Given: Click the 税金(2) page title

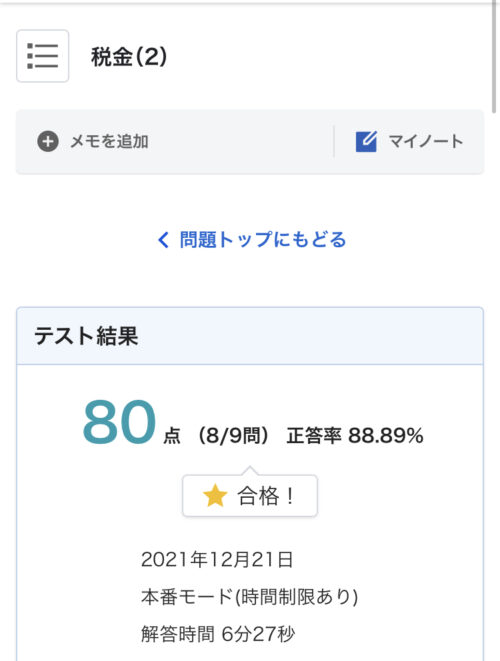Looking at the screenshot, I should coord(129,56).
